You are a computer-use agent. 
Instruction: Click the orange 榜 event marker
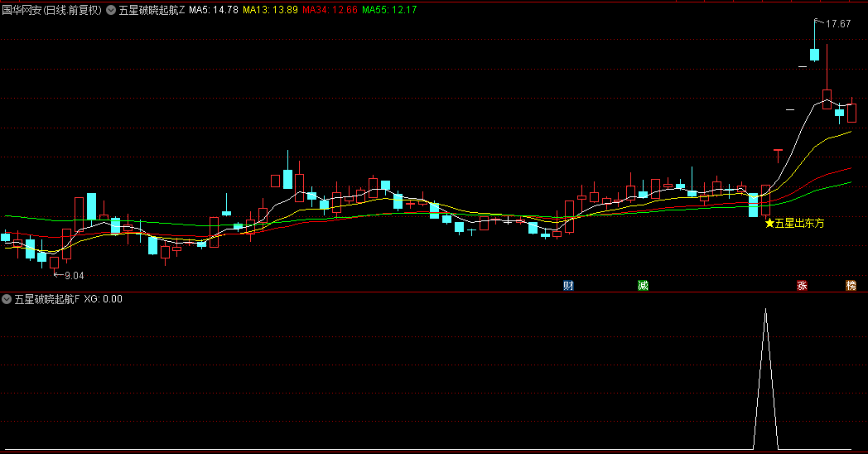point(851,286)
